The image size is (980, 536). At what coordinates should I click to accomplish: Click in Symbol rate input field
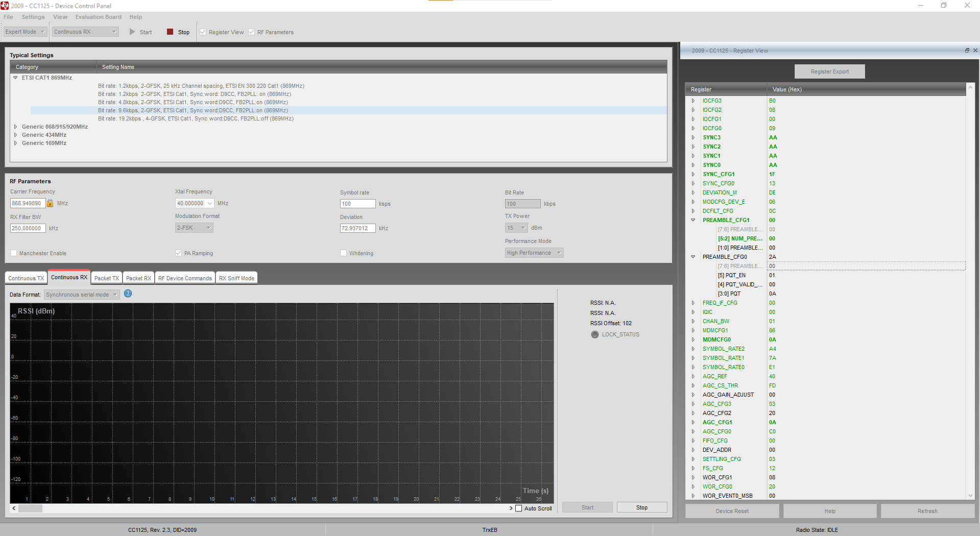(x=357, y=204)
